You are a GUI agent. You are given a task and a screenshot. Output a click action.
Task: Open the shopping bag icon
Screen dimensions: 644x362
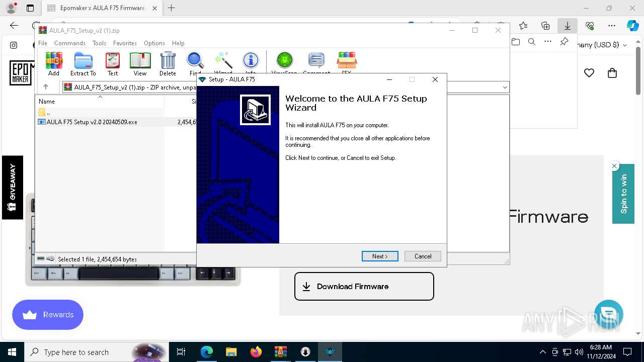pyautogui.click(x=612, y=73)
